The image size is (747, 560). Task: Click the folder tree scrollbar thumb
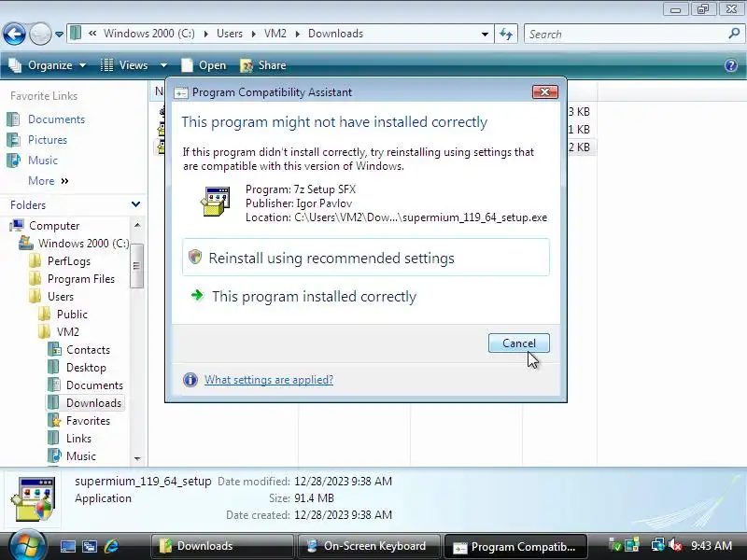pos(136,265)
